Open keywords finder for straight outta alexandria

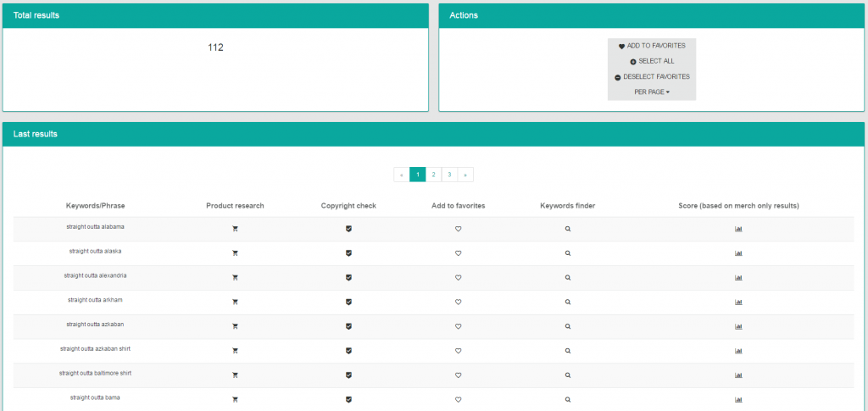[567, 278]
